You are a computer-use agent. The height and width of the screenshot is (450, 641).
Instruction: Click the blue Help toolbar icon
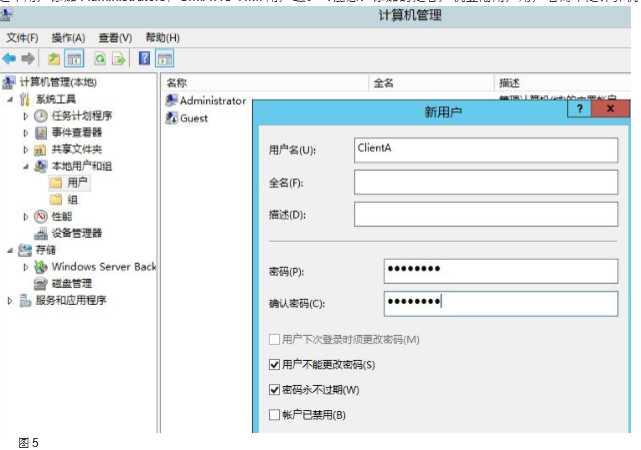[x=144, y=58]
